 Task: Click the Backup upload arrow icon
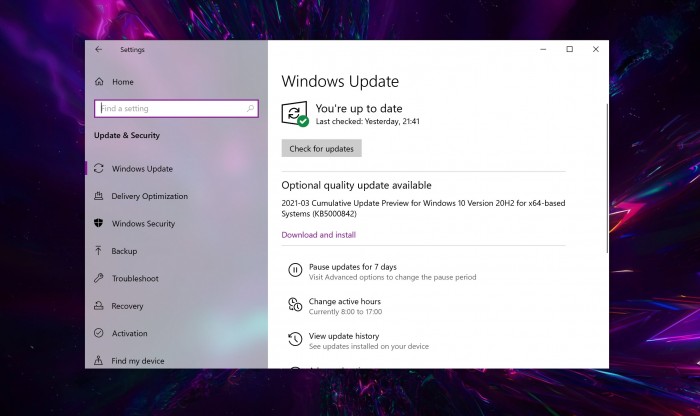[99, 251]
